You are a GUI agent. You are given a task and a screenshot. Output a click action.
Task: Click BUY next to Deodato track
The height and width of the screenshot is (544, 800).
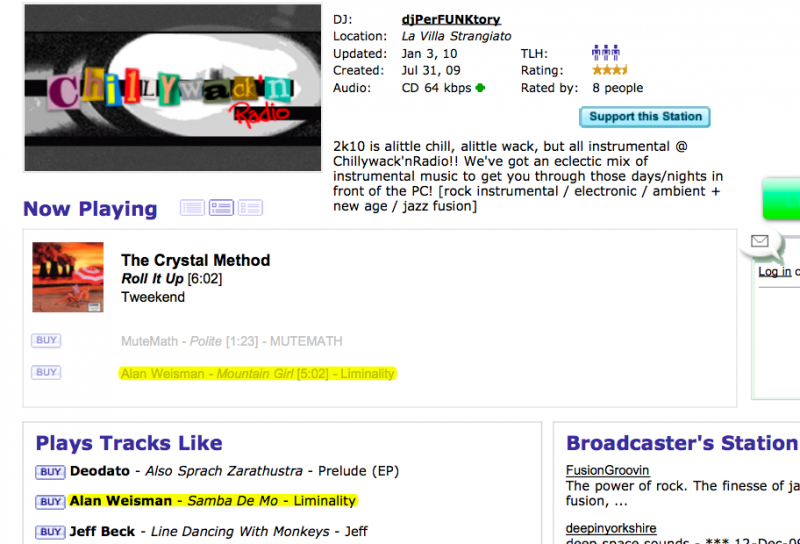coord(50,472)
